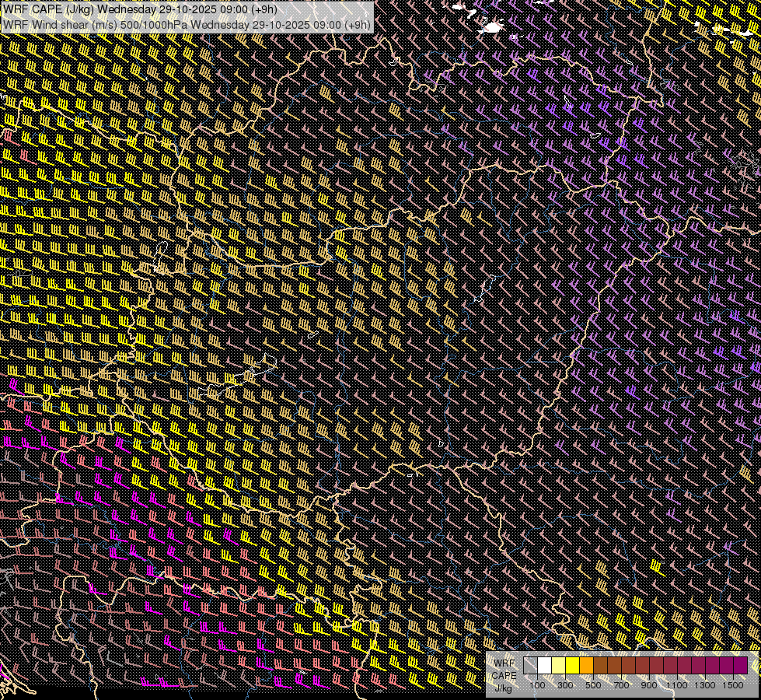Click the 700 legend tick label
Viewport: 761px width, 700px height.
(621, 685)
